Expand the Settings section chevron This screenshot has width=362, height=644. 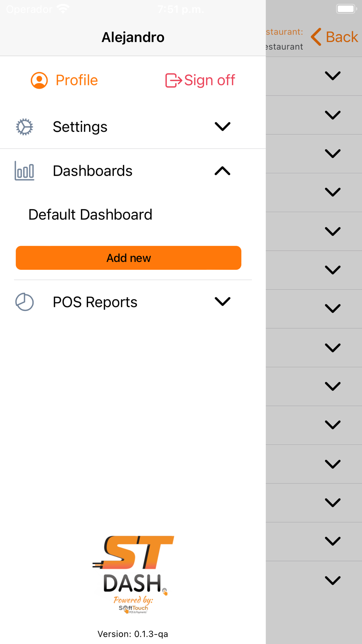(x=222, y=126)
